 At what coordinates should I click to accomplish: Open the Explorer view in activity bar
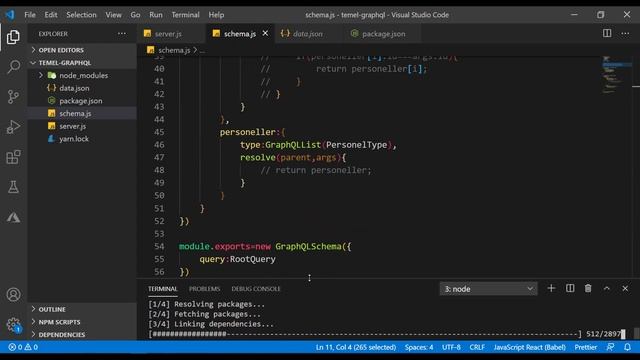(x=13, y=37)
